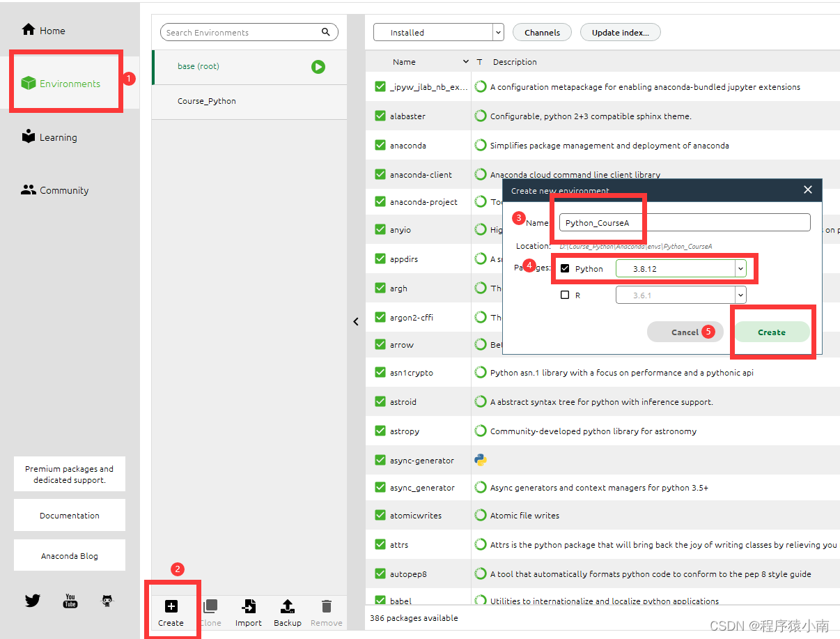Click the status circle icon for anaconda
840x639 pixels.
click(x=481, y=146)
